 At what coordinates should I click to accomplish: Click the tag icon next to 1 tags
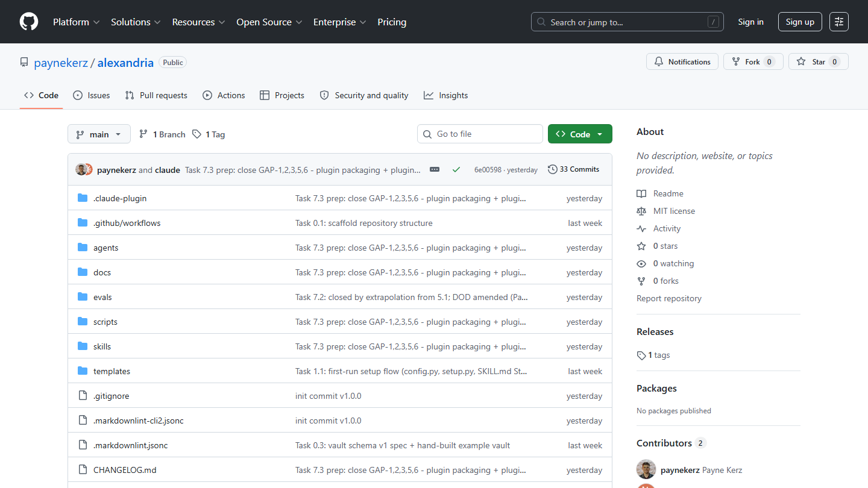pos(641,355)
